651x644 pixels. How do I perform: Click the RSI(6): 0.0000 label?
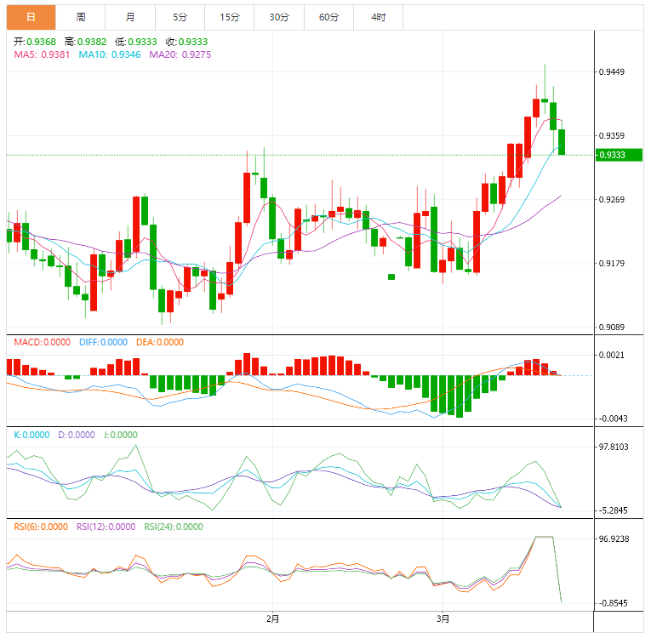coord(41,527)
